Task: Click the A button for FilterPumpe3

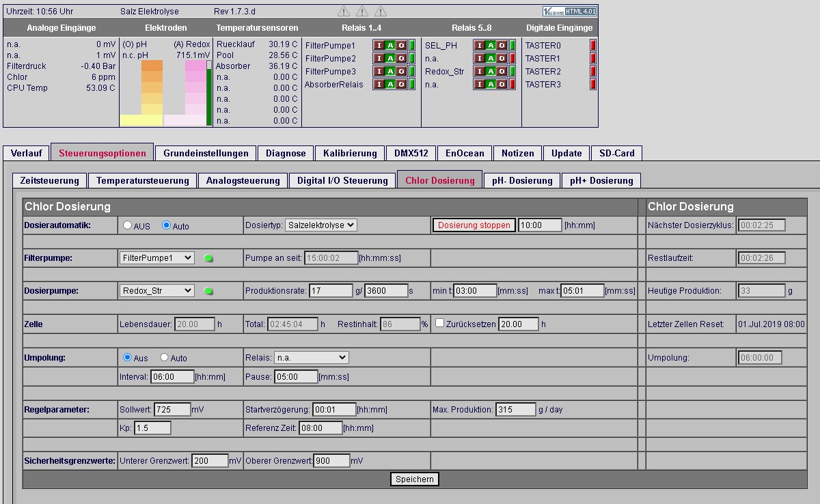Action: coord(390,71)
